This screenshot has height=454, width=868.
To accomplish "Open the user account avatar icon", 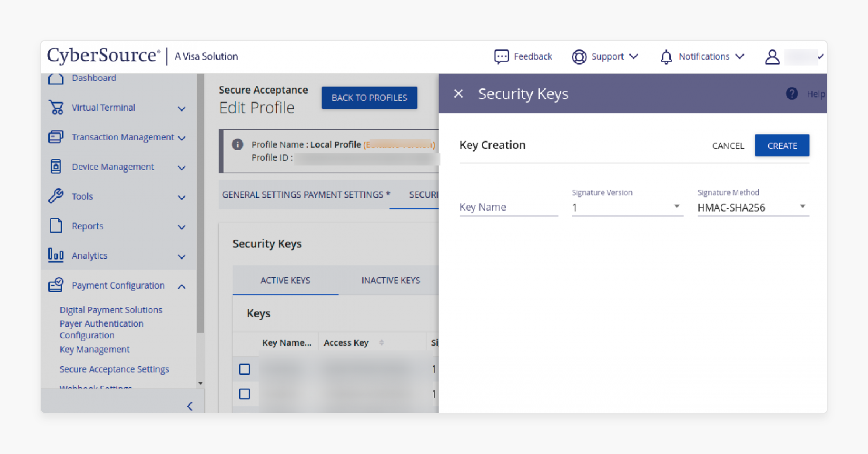I will point(772,57).
